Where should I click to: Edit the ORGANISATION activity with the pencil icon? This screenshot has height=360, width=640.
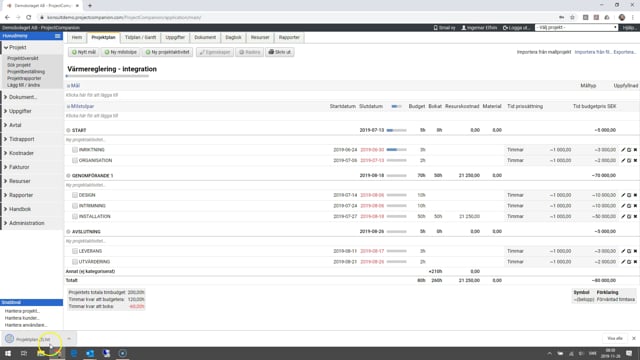[x=623, y=160]
